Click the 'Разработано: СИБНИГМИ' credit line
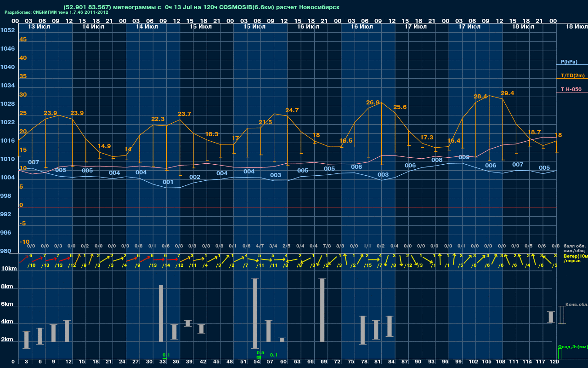 (x=57, y=13)
